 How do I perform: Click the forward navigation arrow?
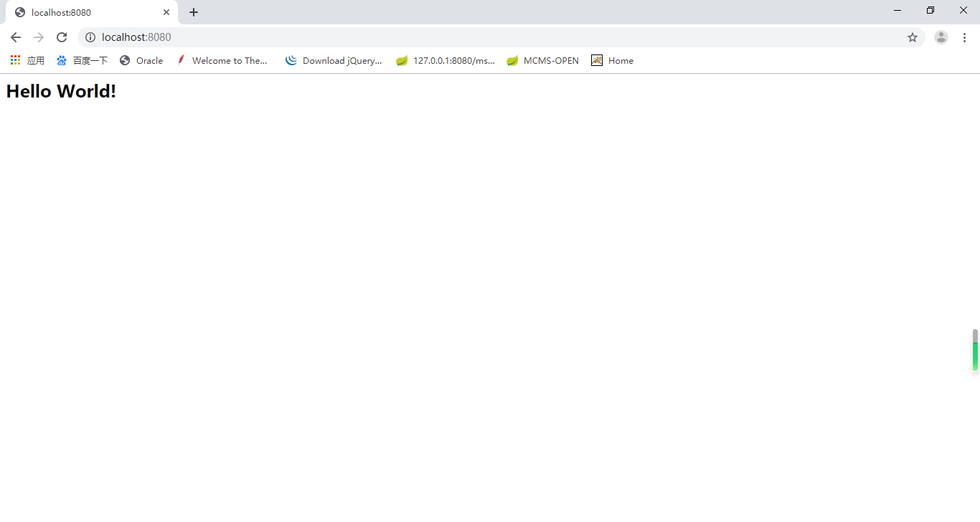click(39, 37)
